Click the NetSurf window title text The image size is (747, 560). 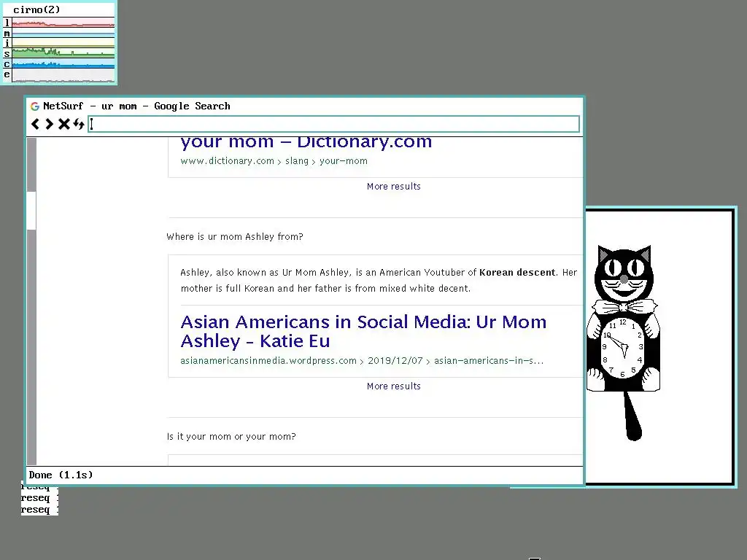(x=136, y=106)
